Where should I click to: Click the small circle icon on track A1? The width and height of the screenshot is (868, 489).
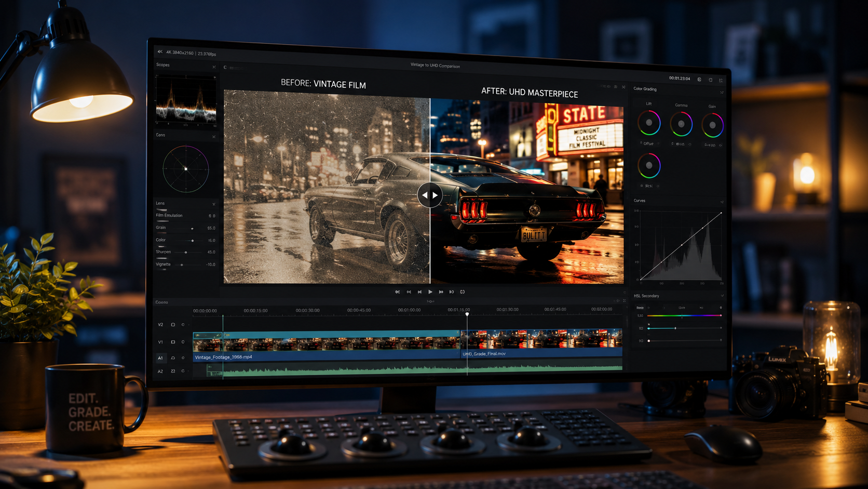point(183,358)
